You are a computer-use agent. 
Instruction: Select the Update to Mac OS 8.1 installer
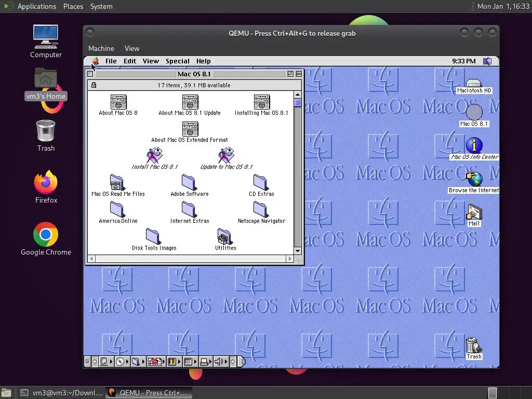pyautogui.click(x=226, y=158)
